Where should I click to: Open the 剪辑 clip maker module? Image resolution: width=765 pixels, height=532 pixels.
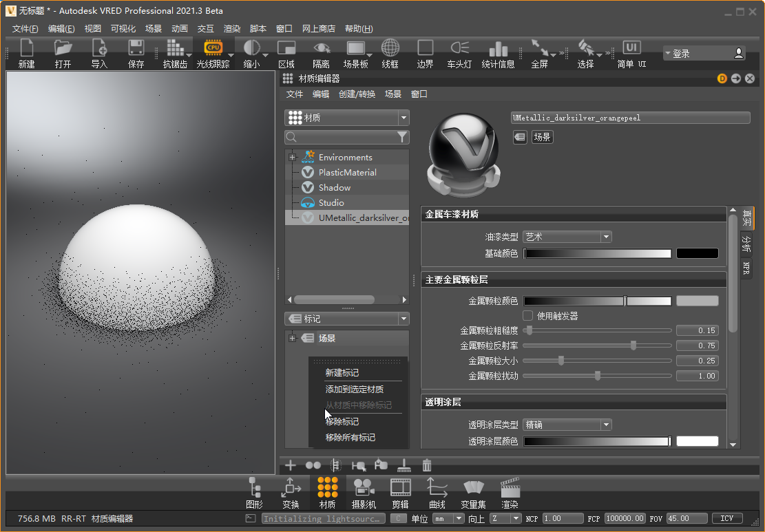point(401,493)
